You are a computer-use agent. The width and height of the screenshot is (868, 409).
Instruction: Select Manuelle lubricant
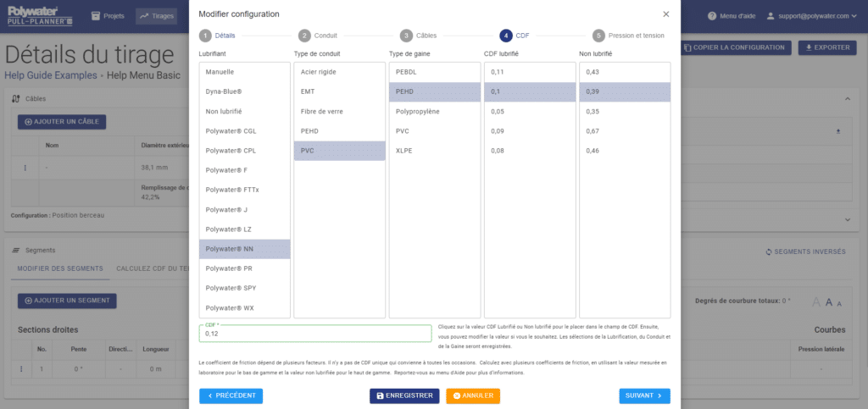point(245,72)
